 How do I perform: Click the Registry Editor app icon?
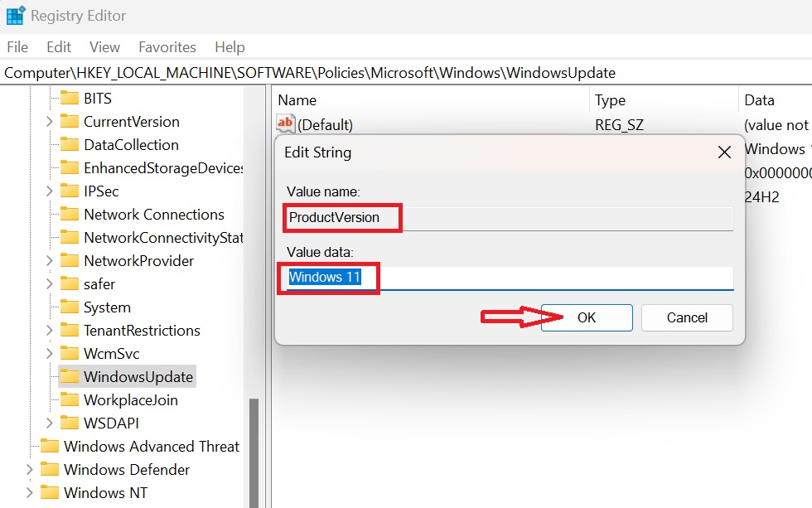15,15
